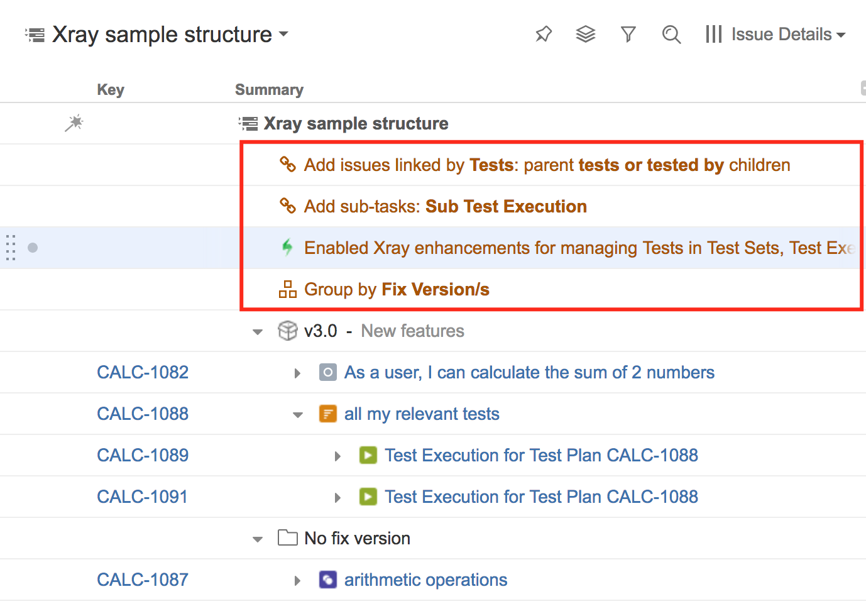The image size is (866, 616).
Task: Open the Xray sample structure dropdown
Action: [x=170, y=35]
